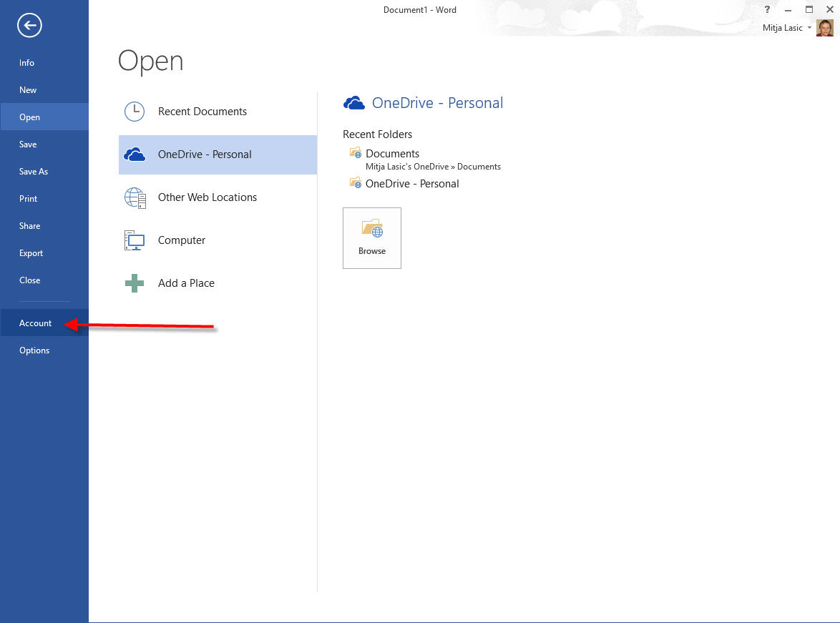Select Export from the left menu
Screen dimensions: 840x623
(31, 253)
